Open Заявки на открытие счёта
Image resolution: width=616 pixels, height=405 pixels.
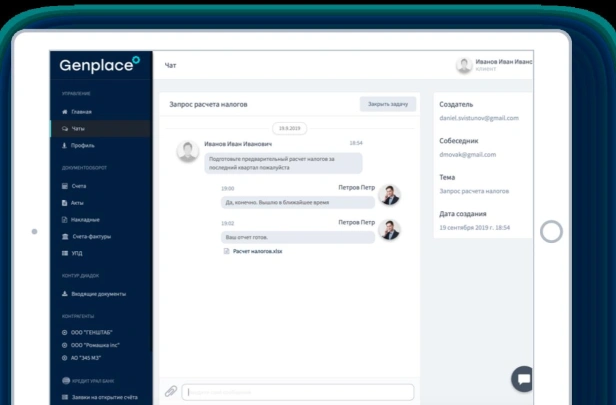click(100, 397)
